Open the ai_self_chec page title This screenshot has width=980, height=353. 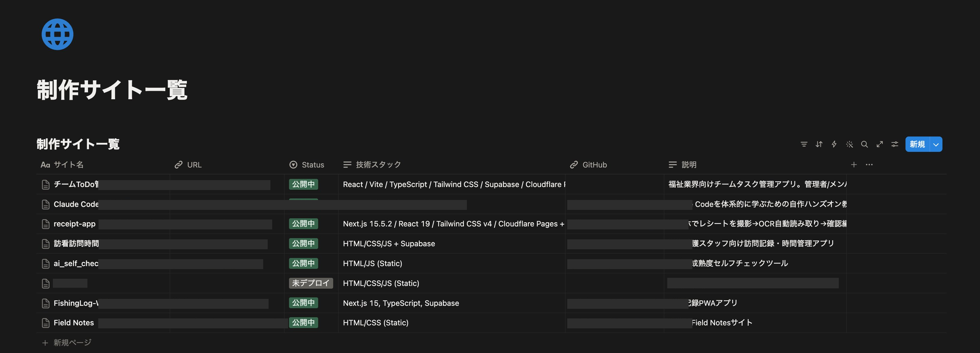pyautogui.click(x=76, y=263)
